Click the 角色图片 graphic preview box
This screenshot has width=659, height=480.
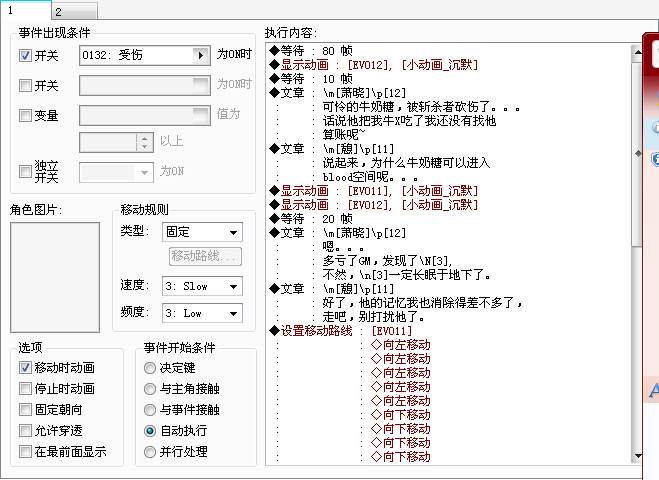point(55,277)
